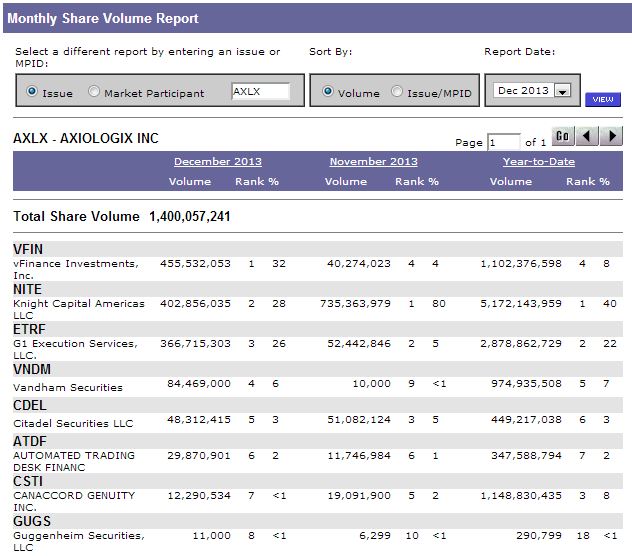Click the next page arrow icon
The width and height of the screenshot is (632, 556).
coord(612,137)
